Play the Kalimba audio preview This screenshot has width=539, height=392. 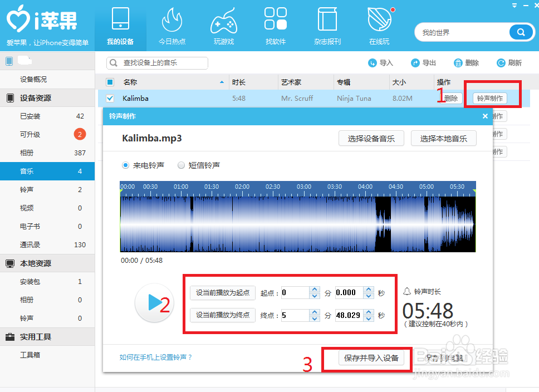(x=154, y=303)
